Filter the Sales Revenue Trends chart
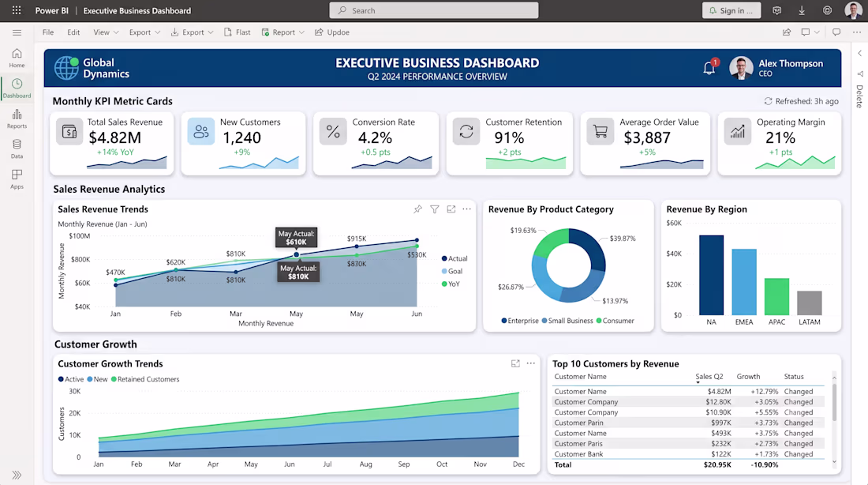Image resolution: width=868 pixels, height=485 pixels. (435, 209)
